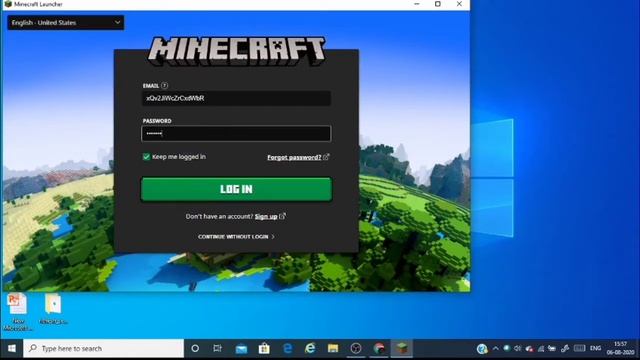Click the Type here to search box
The height and width of the screenshot is (360, 640).
click(x=104, y=348)
